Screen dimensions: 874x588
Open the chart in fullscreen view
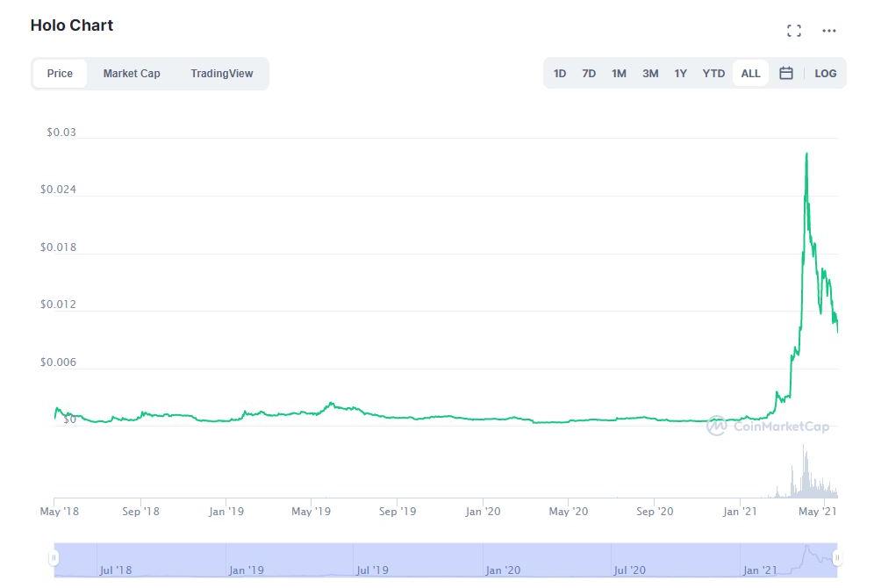pos(794,30)
